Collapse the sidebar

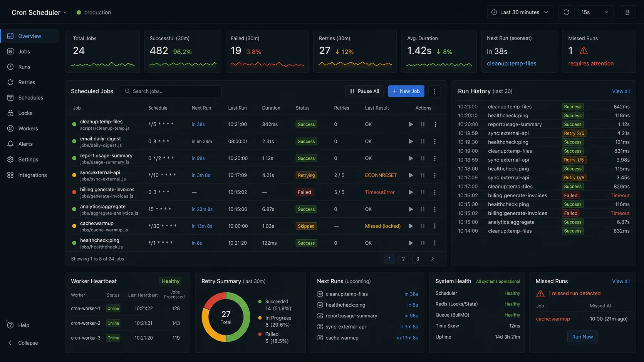(x=23, y=343)
